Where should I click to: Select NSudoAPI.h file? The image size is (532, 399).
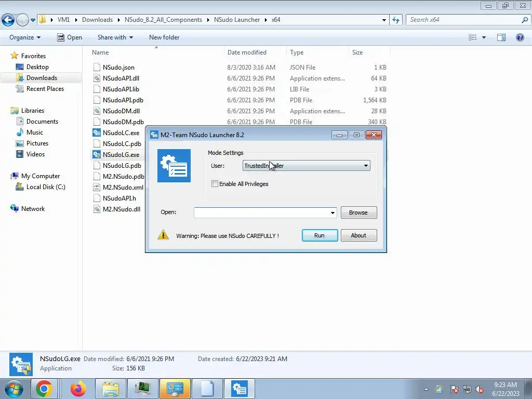[x=119, y=198]
